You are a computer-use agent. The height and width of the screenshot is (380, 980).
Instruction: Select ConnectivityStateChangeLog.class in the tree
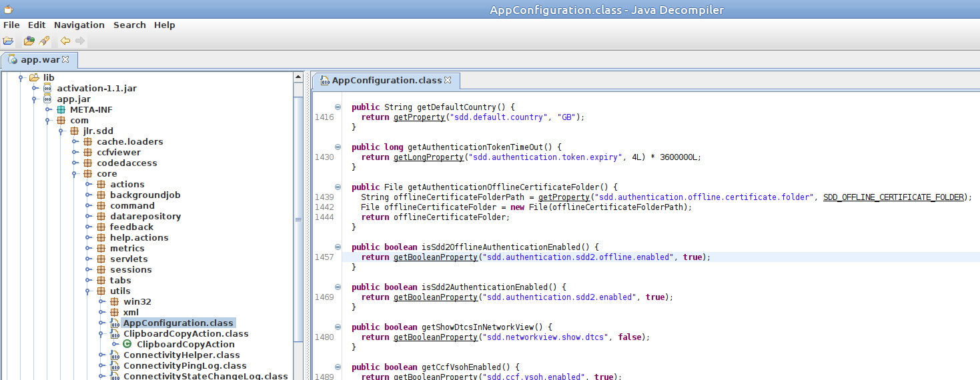pos(205,376)
